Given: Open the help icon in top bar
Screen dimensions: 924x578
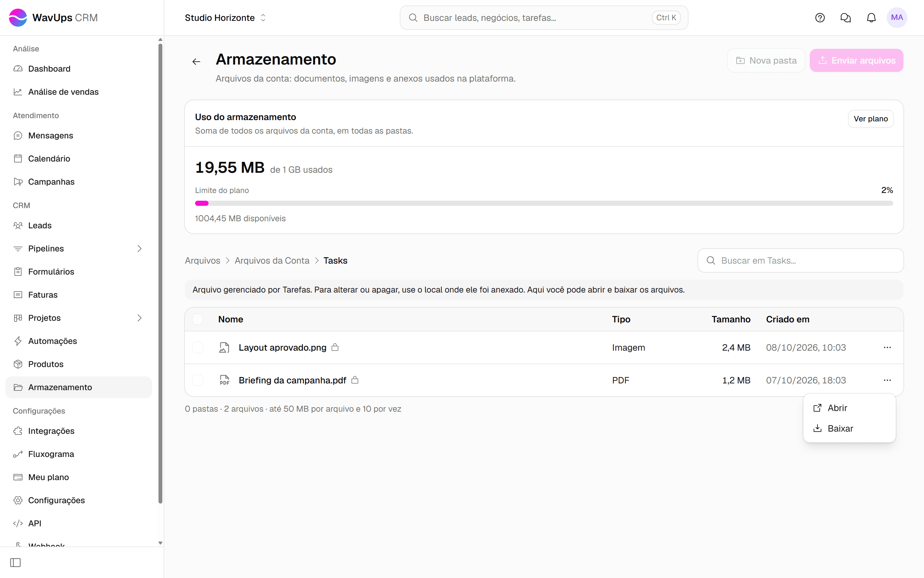Looking at the screenshot, I should tap(820, 18).
